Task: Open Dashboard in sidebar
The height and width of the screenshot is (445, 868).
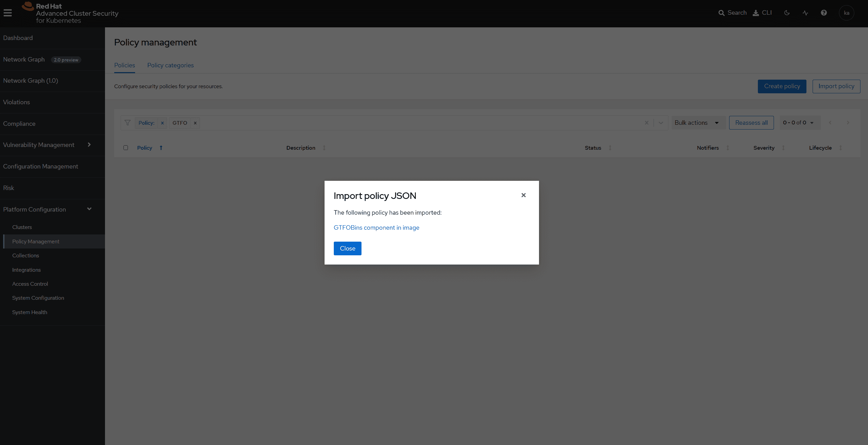Action: click(52, 38)
